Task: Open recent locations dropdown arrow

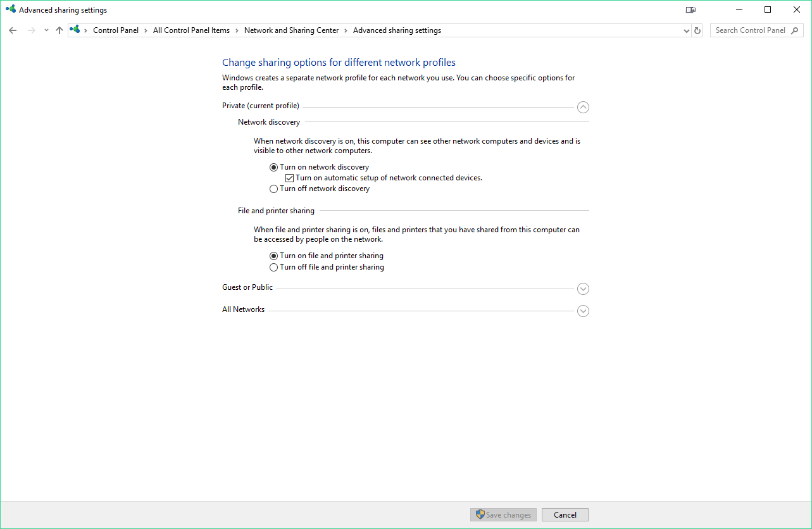Action: point(46,30)
